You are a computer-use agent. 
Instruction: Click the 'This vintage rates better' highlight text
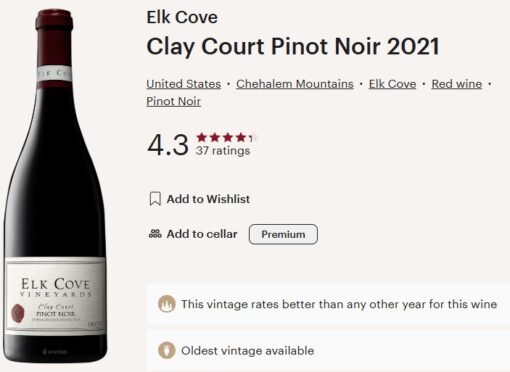pyautogui.click(x=339, y=304)
